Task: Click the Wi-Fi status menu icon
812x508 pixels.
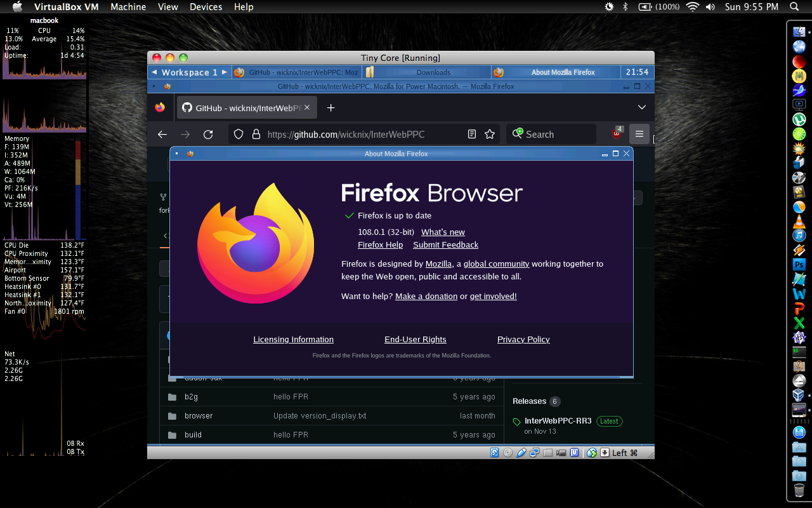Action: tap(692, 7)
